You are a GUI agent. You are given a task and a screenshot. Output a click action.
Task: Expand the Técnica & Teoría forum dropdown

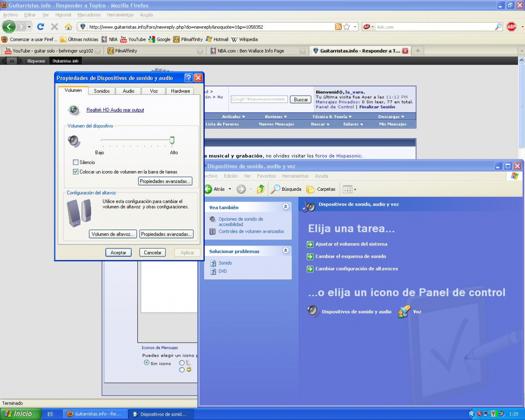pos(332,117)
